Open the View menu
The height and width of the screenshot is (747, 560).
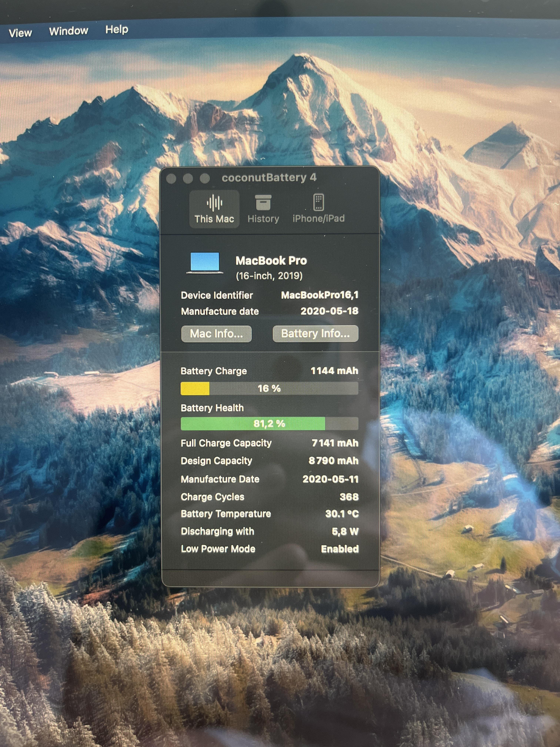(20, 33)
